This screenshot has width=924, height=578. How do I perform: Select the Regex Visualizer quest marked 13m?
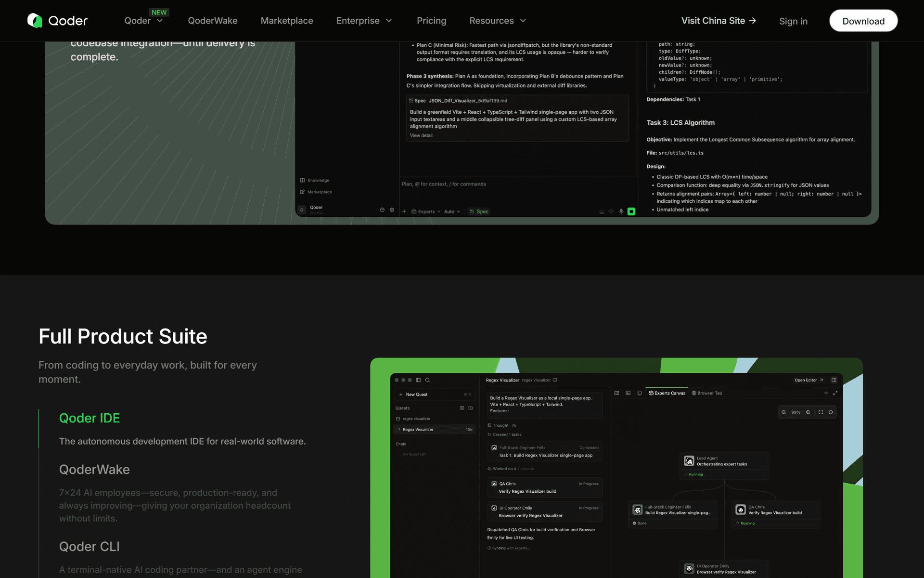435,429
